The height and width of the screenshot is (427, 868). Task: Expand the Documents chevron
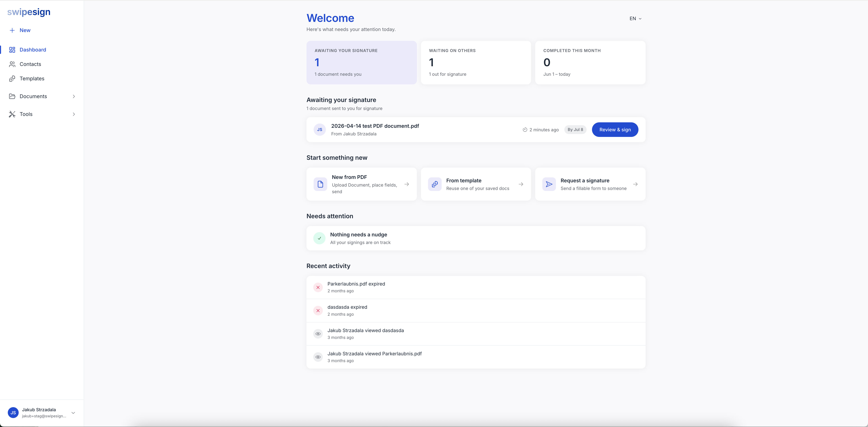click(x=74, y=96)
